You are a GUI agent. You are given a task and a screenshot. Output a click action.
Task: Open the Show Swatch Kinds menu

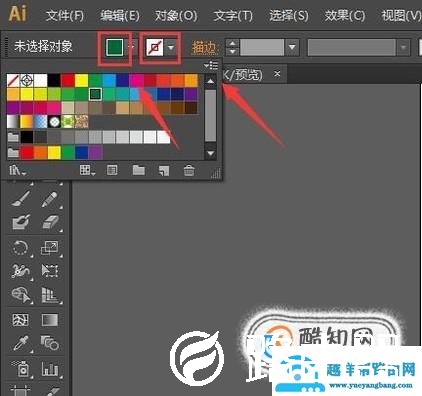click(x=87, y=171)
